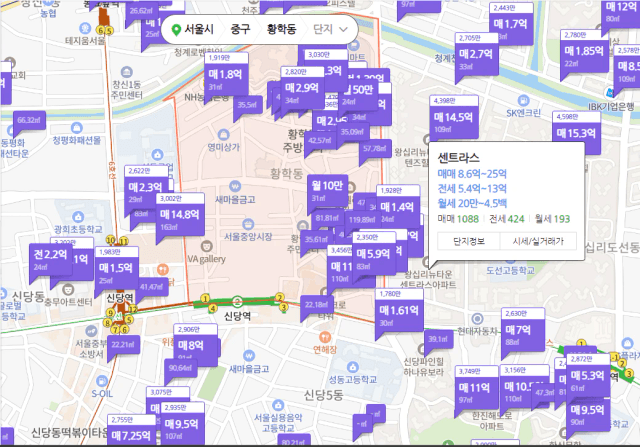Select 중구 in the location breadcrumb

(240, 29)
